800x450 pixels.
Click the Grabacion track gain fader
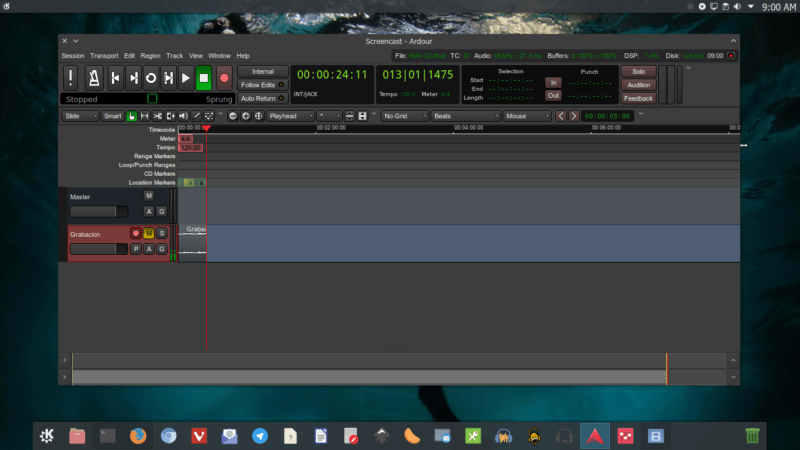point(99,249)
